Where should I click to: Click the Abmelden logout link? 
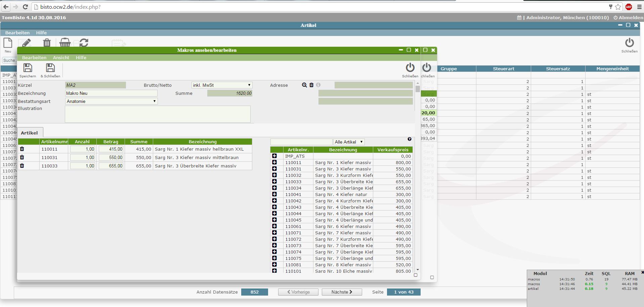point(628,17)
